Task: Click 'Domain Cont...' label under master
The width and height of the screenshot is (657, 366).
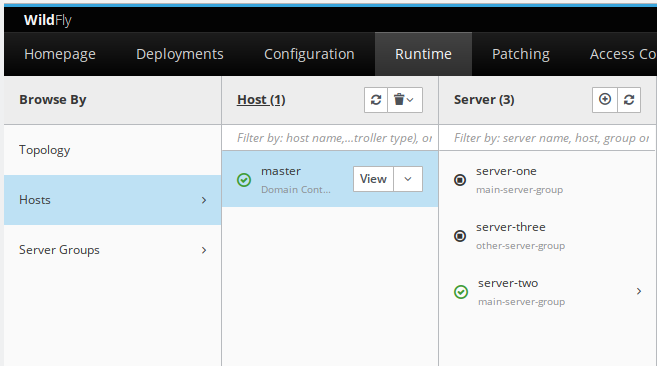Action: coord(296,189)
